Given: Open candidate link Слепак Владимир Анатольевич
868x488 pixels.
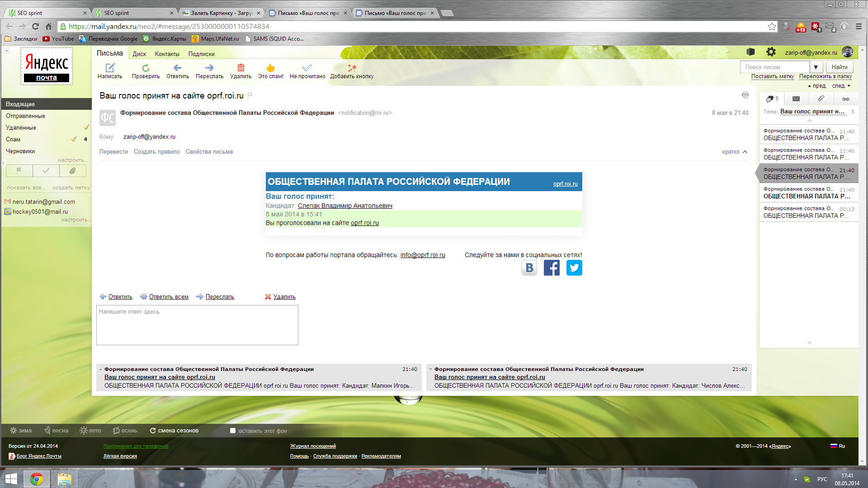Looking at the screenshot, I should coord(345,206).
